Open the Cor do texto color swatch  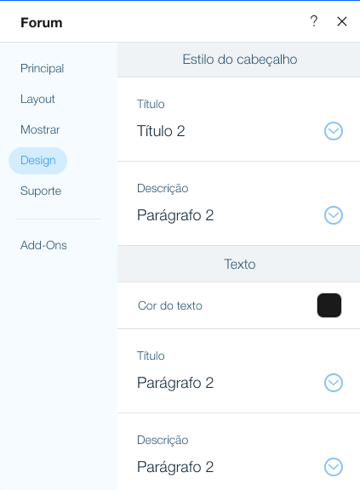[329, 305]
